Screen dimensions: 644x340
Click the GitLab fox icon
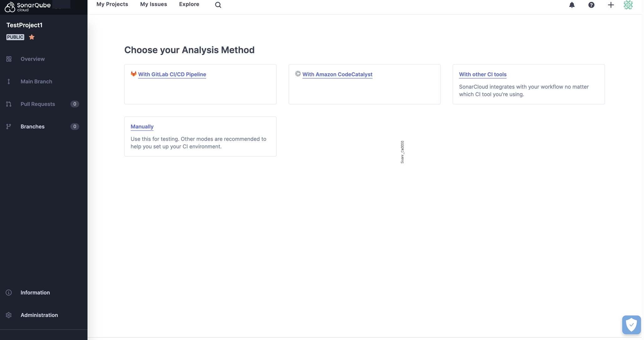[134, 74]
